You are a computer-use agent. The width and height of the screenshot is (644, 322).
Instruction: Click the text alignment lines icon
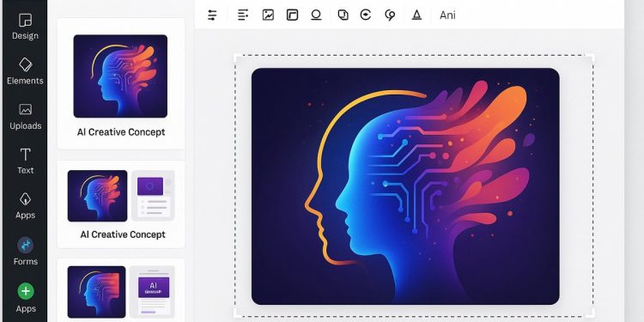click(x=243, y=15)
